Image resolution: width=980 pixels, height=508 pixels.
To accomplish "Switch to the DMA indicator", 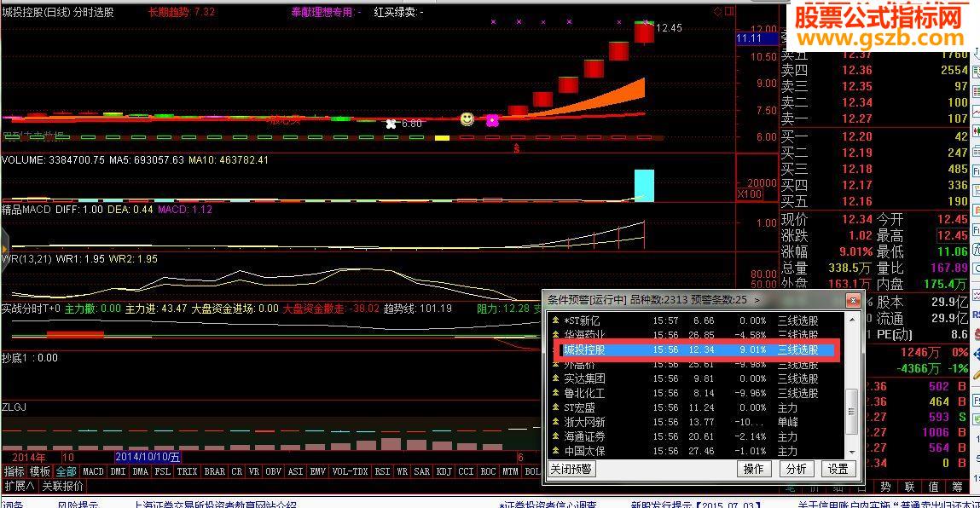I will 140,471.
